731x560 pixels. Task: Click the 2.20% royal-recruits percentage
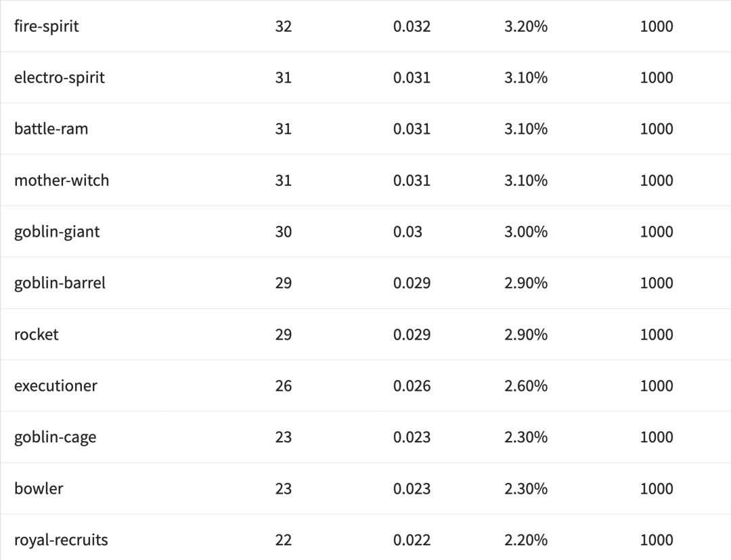coord(526,540)
